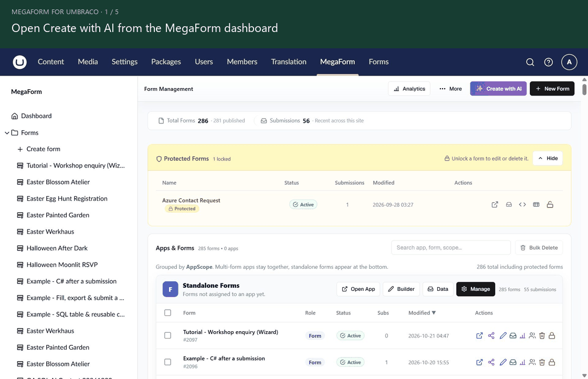Click the Umbraco logo icon

point(19,62)
